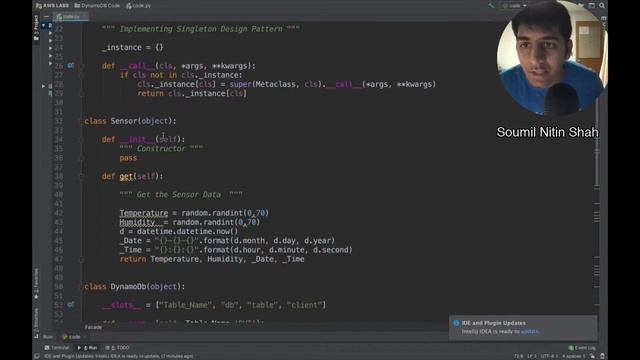The width and height of the screenshot is (640, 360).
Task: Click the 4 spaces indent indicator
Action: (x=574, y=356)
